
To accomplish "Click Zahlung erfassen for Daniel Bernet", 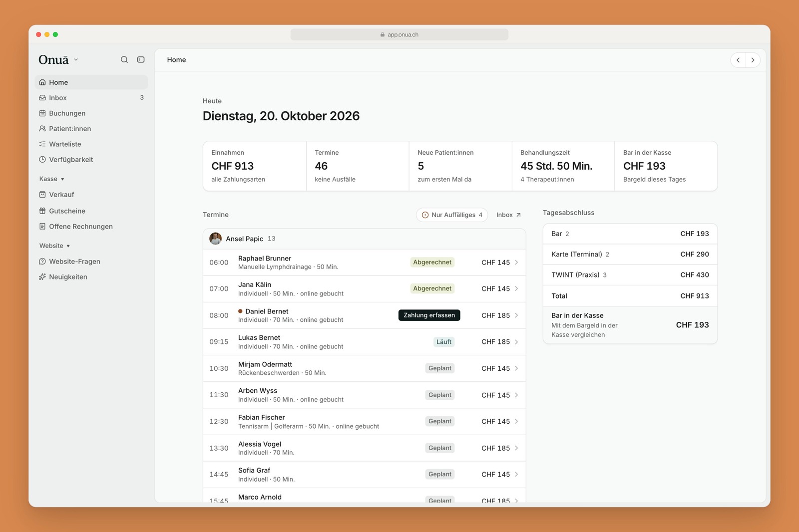I will (429, 315).
